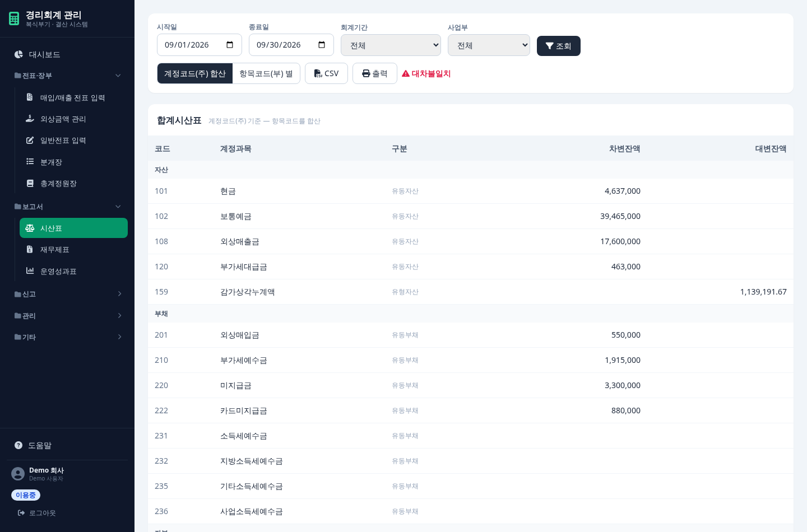Image resolution: width=807 pixels, height=532 pixels.
Task: Open the 시작일 calendar picker icon
Action: 230,45
